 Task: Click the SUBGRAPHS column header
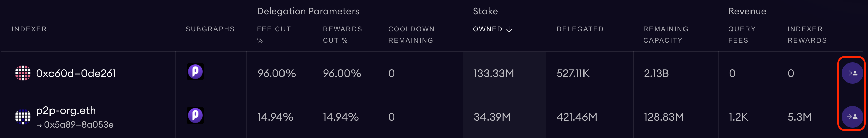210,29
